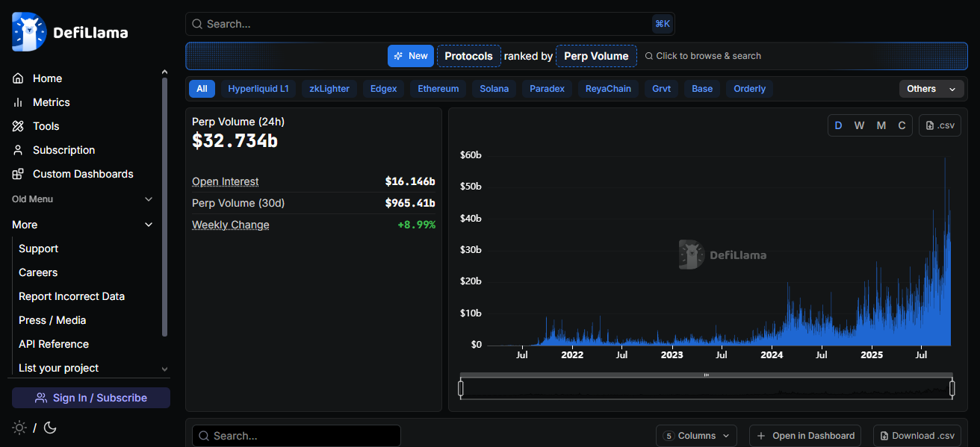The image size is (980, 447).
Task: Filter by Hyperliquid L1 chain tab
Action: click(x=258, y=89)
